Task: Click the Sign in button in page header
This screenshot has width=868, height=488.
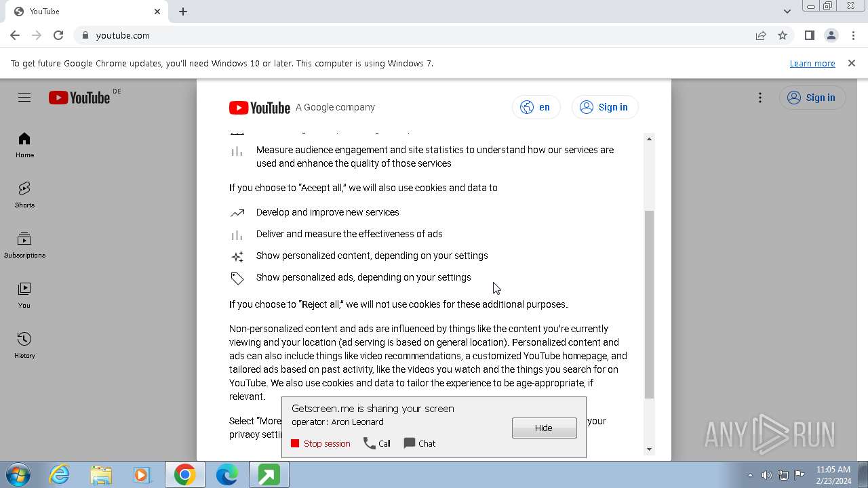Action: pos(812,98)
